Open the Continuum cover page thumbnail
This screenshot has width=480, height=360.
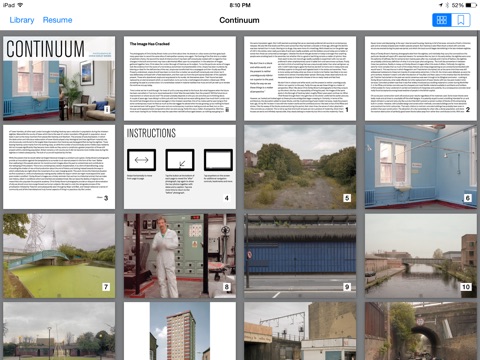(x=59, y=78)
